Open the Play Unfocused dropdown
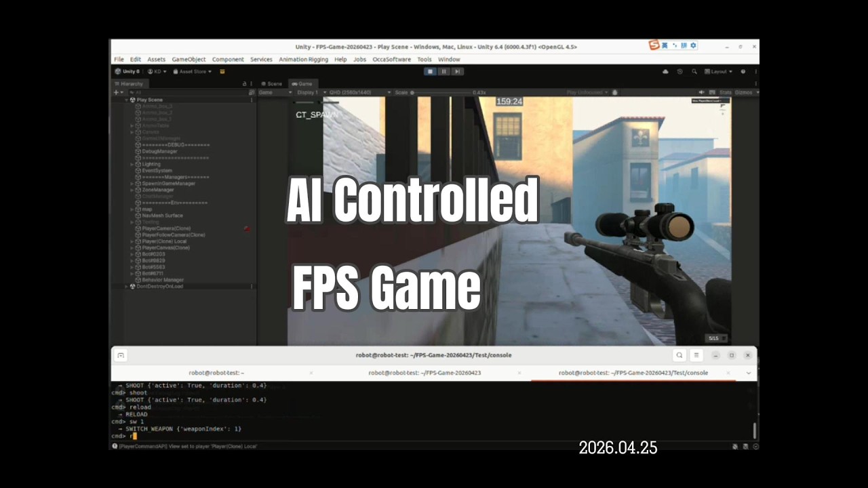The width and height of the screenshot is (868, 488). coord(587,92)
